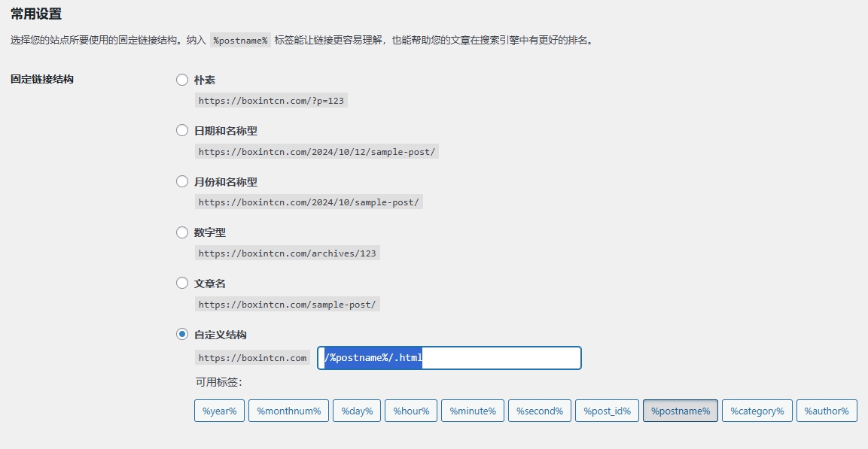Enable the 数字型 permalink structure
868x449 pixels.
(x=181, y=232)
